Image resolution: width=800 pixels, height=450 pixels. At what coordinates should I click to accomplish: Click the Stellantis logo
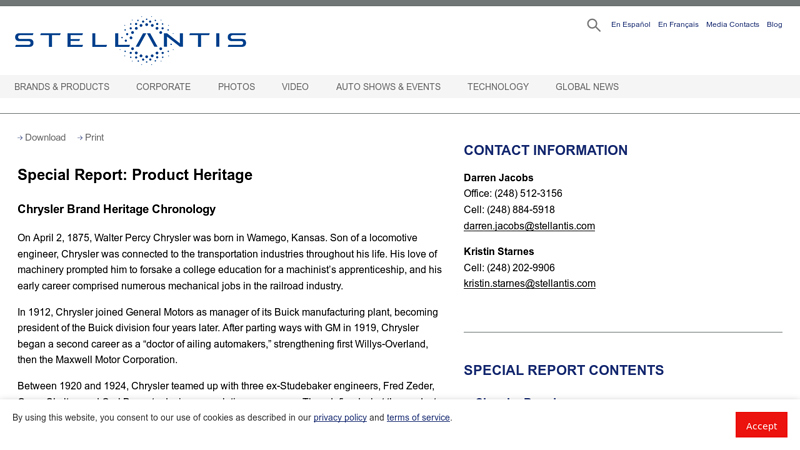pos(130,40)
